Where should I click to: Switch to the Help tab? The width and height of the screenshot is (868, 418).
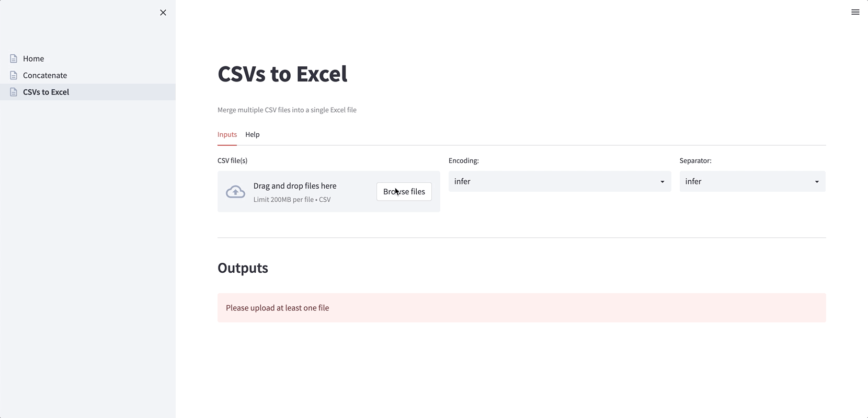(x=253, y=134)
